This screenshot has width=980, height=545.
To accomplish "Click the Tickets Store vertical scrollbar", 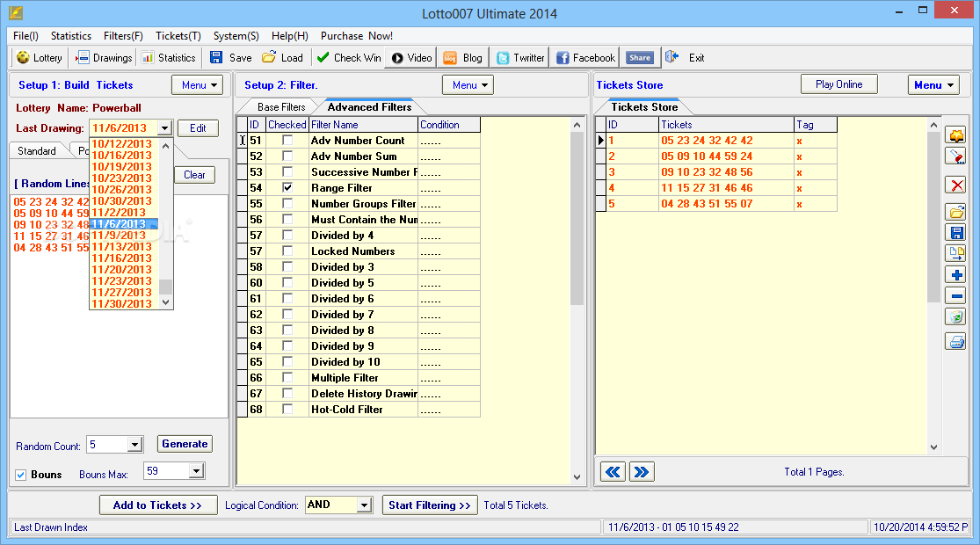I will pyautogui.click(x=933, y=285).
